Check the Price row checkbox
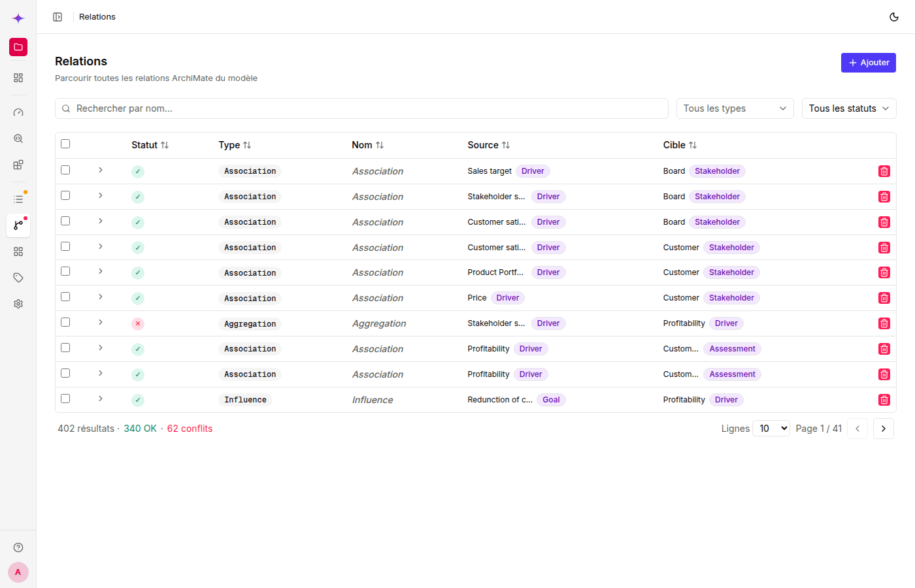915x588 pixels. pos(65,297)
